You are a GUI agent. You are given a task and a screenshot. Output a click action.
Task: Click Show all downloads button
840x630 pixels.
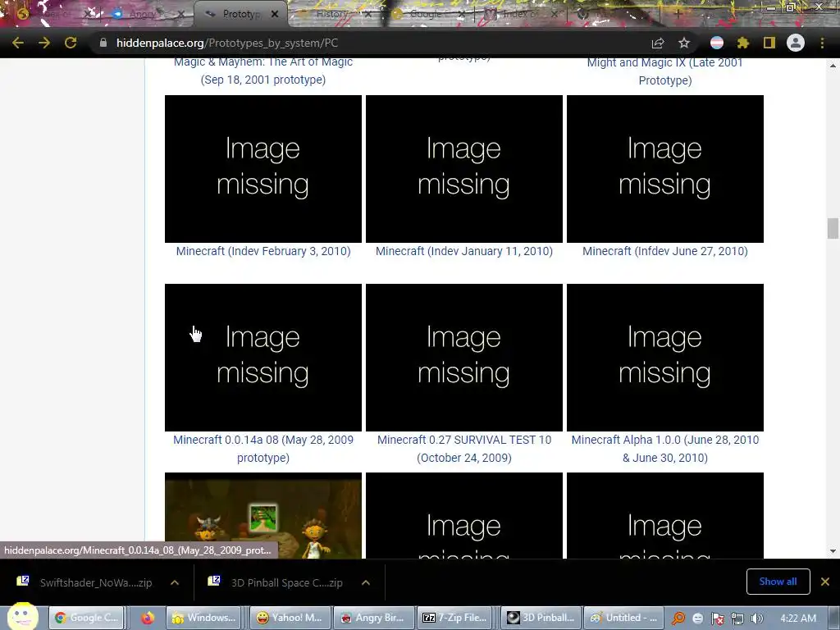[x=778, y=582]
